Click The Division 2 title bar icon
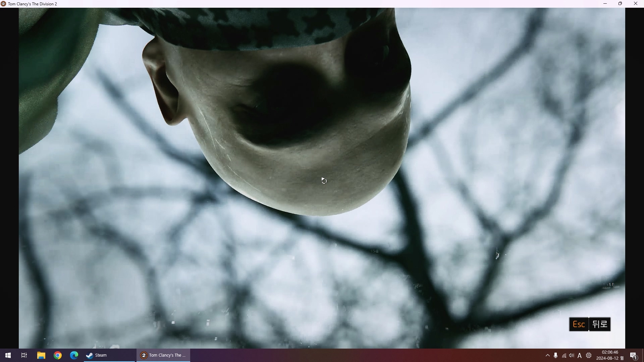The image size is (644, 362). [3, 4]
